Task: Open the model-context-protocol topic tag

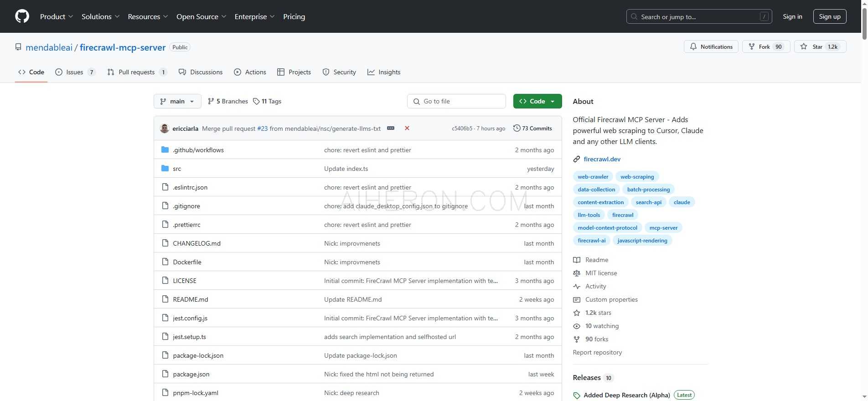Action: (x=607, y=228)
